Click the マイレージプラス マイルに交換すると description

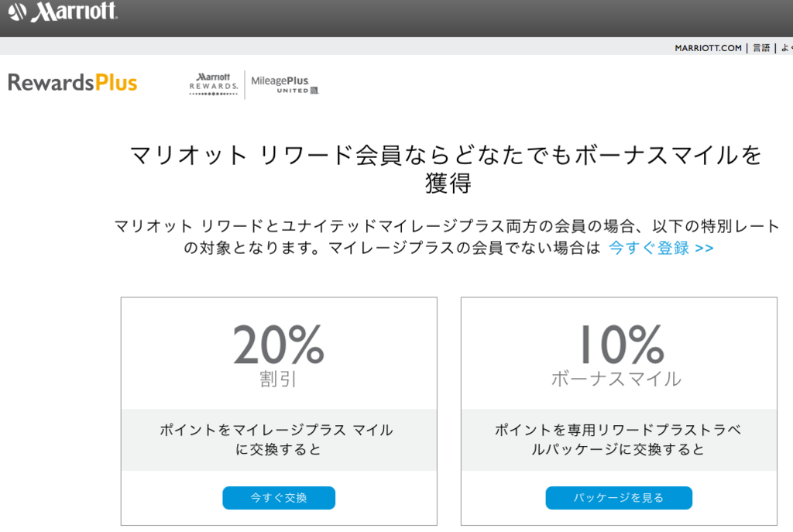[276, 439]
